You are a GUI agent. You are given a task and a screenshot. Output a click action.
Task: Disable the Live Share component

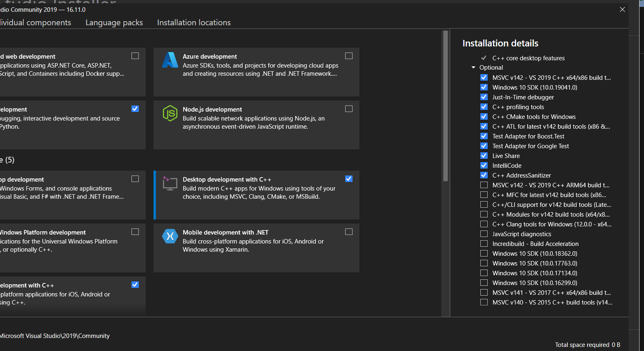[x=484, y=156]
